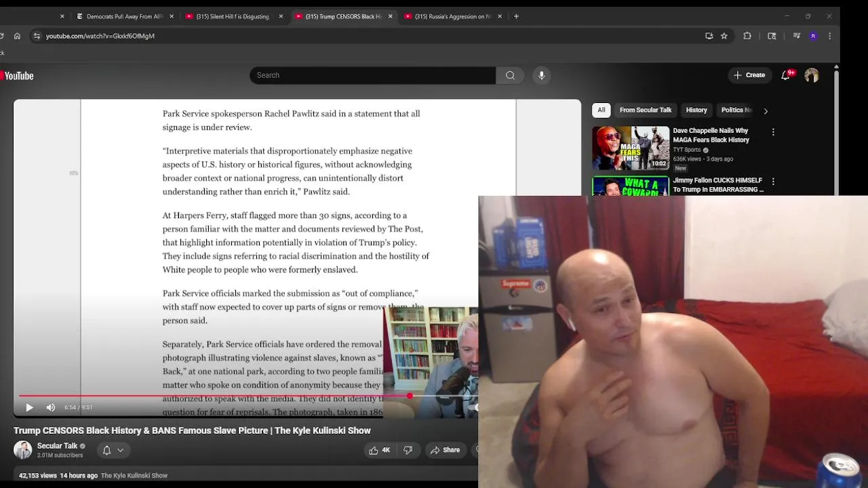Open the Create upload menu
Viewport: 868px width, 488px height.
coord(749,75)
